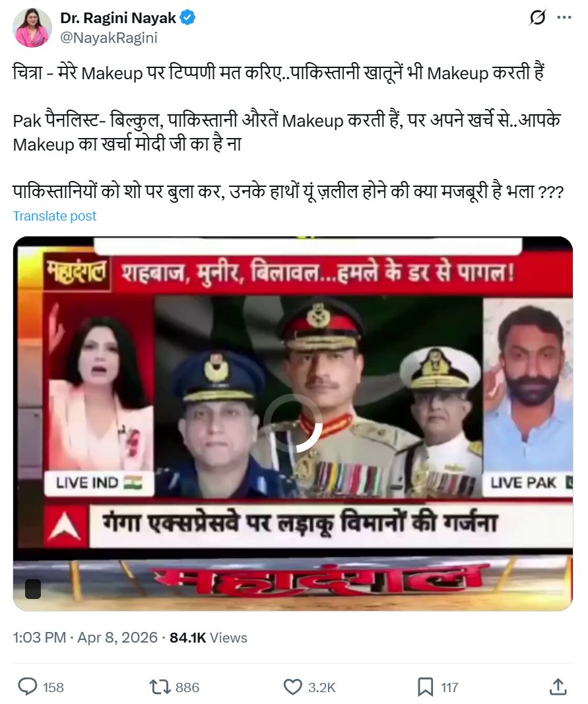Open the 1:03 PM Apr 8, 2026 timestamp

point(85,637)
